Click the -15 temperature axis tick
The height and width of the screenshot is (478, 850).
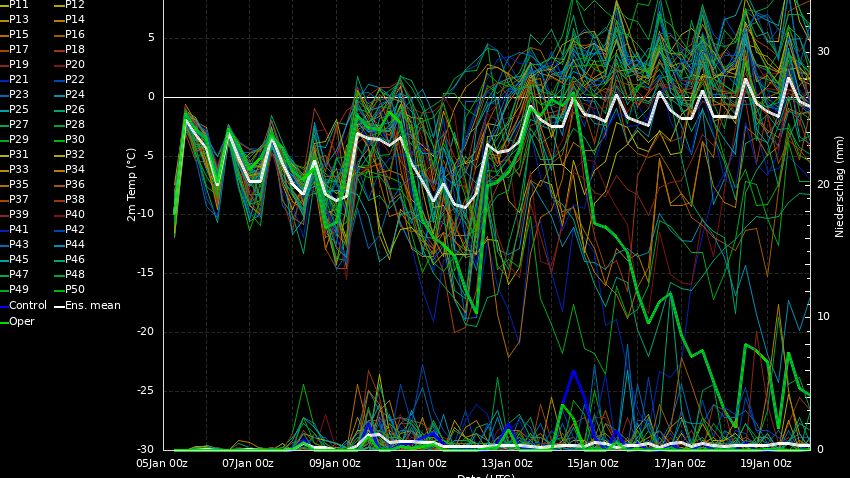(145, 273)
